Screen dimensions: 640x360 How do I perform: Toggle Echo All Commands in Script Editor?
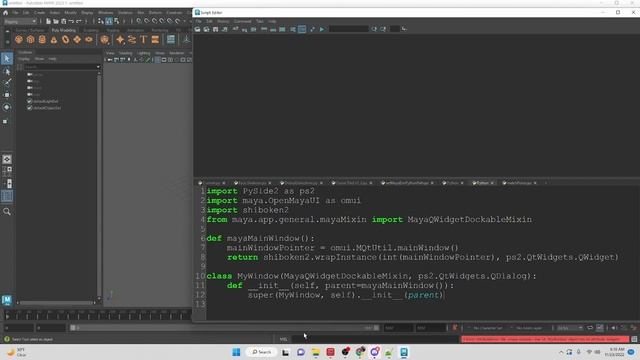click(293, 29)
